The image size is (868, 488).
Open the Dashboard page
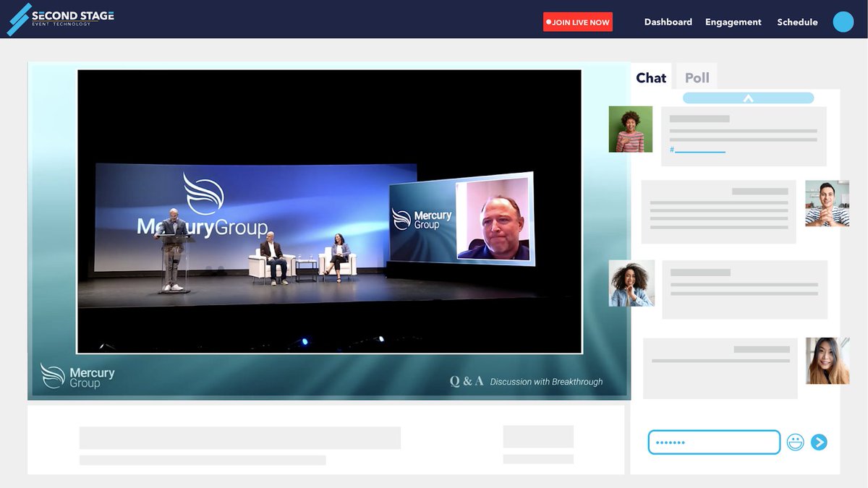pos(668,22)
